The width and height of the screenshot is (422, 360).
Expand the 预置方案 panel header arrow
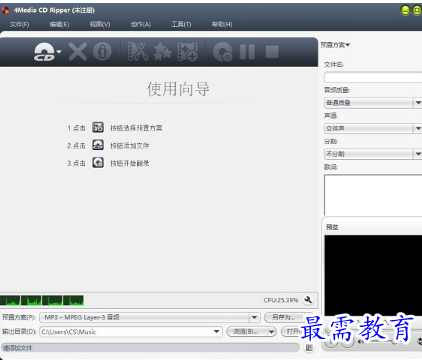point(348,45)
